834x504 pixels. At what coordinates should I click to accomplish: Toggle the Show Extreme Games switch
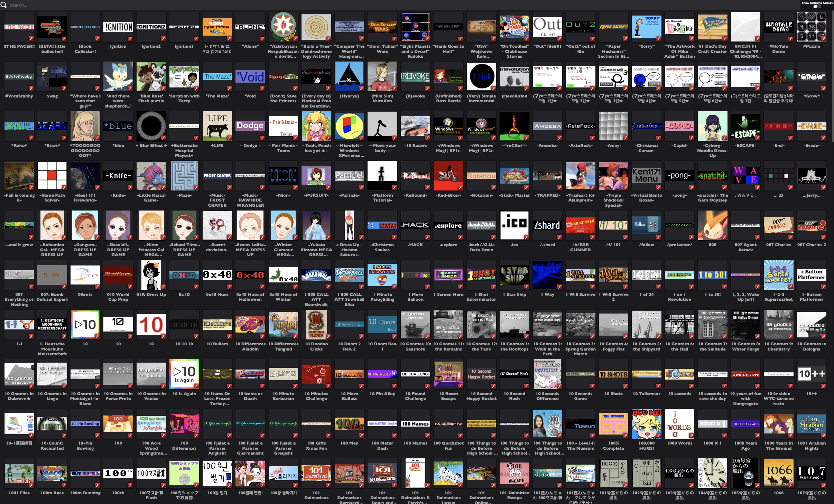coord(817,7)
